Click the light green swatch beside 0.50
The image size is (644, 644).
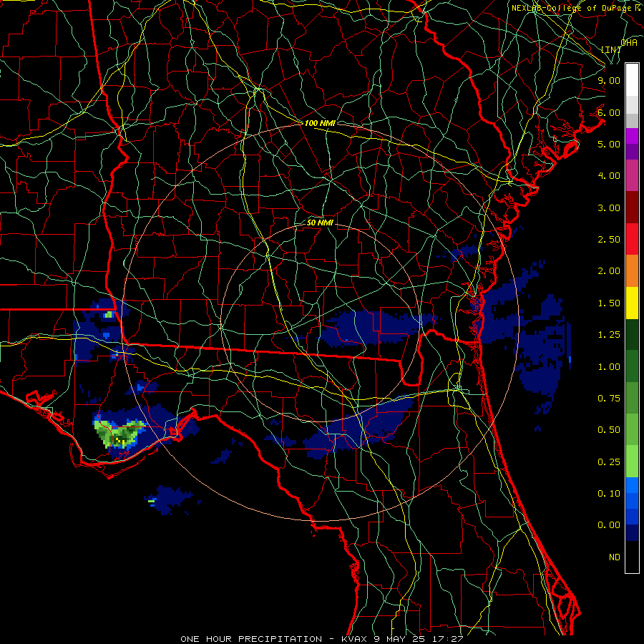click(x=632, y=429)
